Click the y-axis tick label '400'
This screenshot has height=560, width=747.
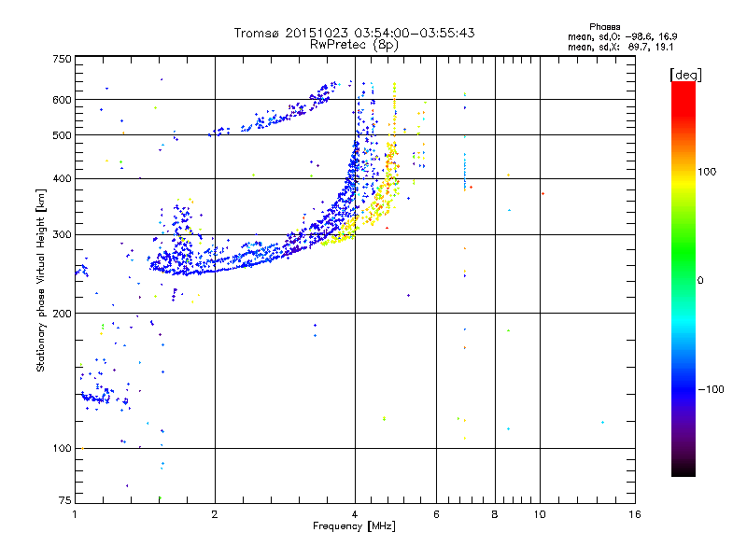(x=62, y=178)
